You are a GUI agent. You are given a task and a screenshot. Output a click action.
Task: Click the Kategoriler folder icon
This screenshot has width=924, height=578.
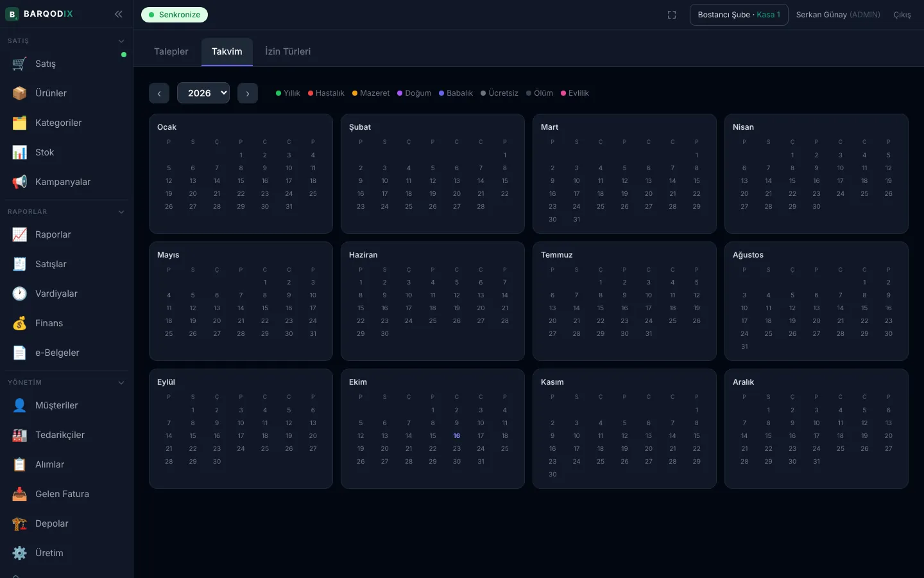19,123
